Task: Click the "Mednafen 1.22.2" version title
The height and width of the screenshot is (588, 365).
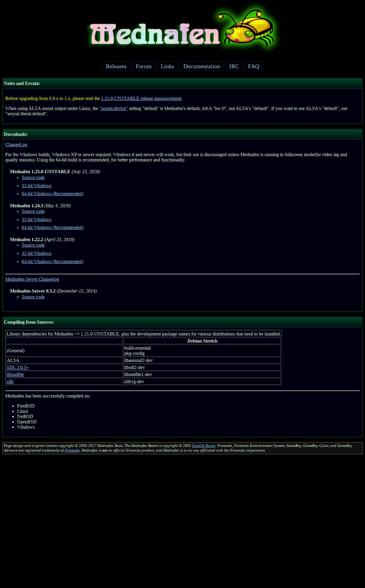Action: (26, 240)
